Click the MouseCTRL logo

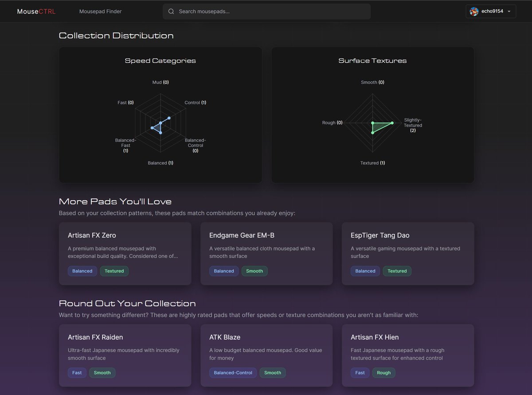(36, 12)
